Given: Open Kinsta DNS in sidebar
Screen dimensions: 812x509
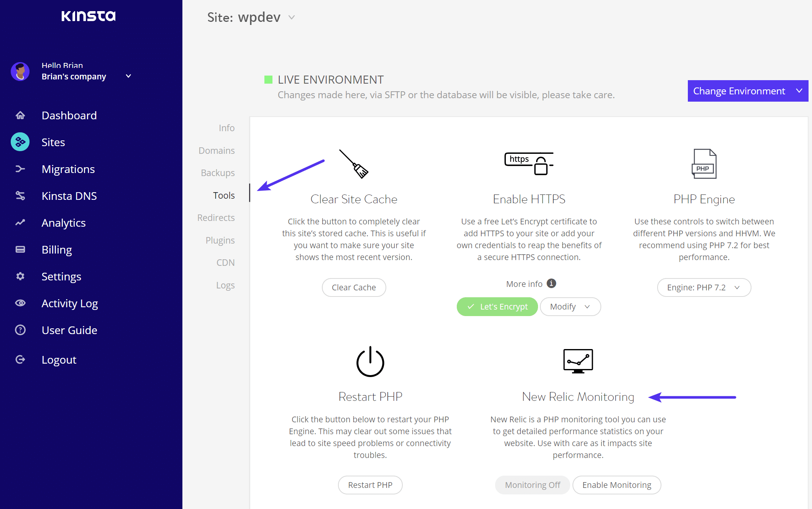Looking at the screenshot, I should pyautogui.click(x=69, y=196).
